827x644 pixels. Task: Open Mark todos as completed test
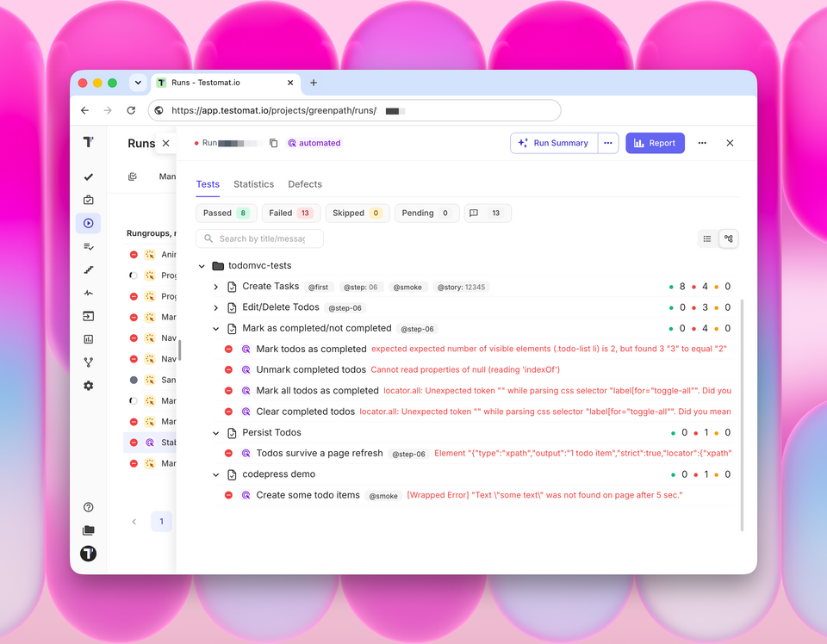pos(311,349)
